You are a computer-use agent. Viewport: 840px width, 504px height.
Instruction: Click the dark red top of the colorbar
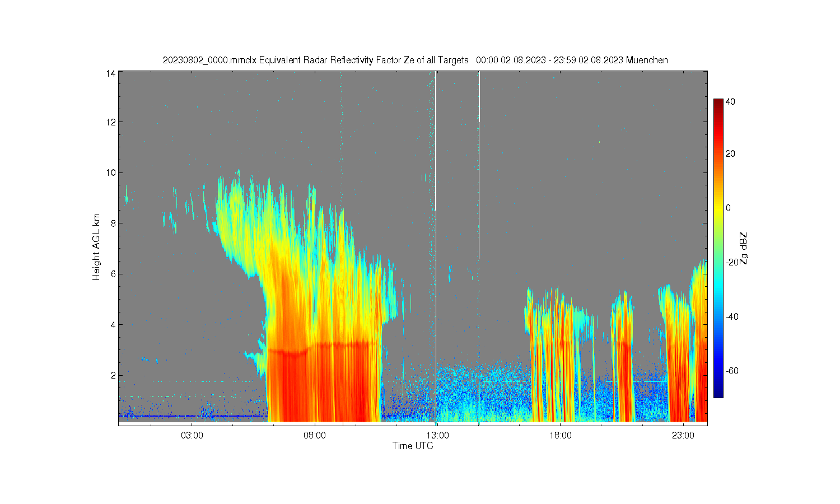(x=718, y=102)
